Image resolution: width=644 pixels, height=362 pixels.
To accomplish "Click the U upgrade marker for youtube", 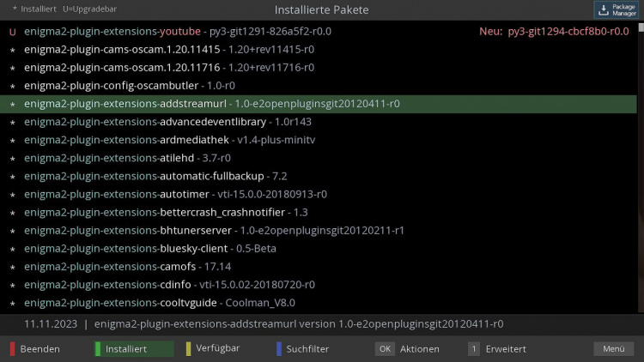I will [x=13, y=32].
